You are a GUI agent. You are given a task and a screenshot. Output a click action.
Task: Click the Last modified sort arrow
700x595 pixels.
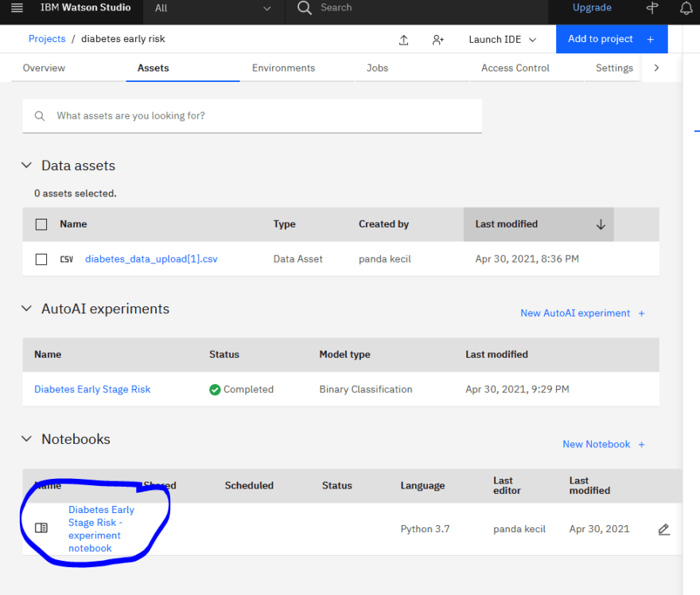tap(601, 224)
